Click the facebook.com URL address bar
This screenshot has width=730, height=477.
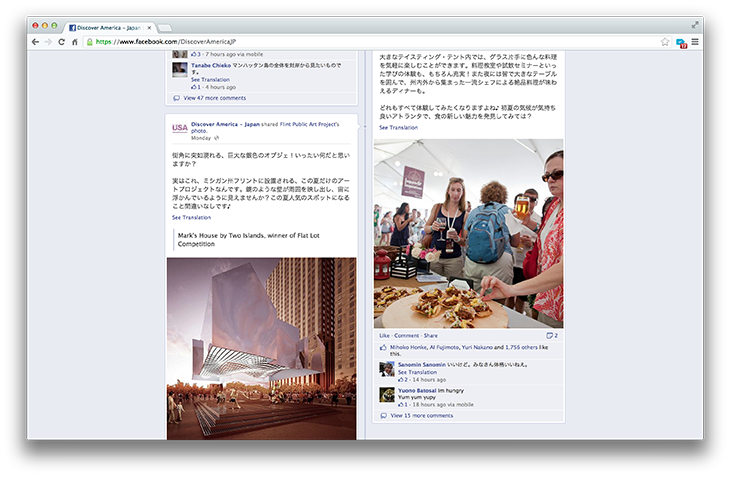[x=300, y=42]
